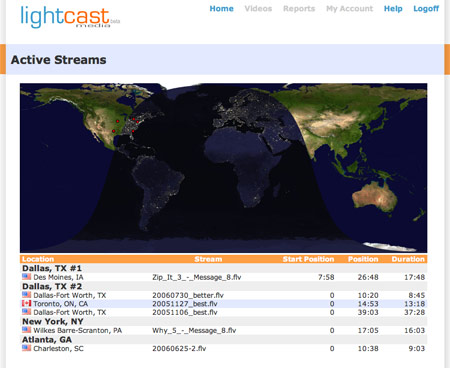The width and height of the screenshot is (450, 368).
Task: Click the 10:38 position value
Action: tap(368, 348)
